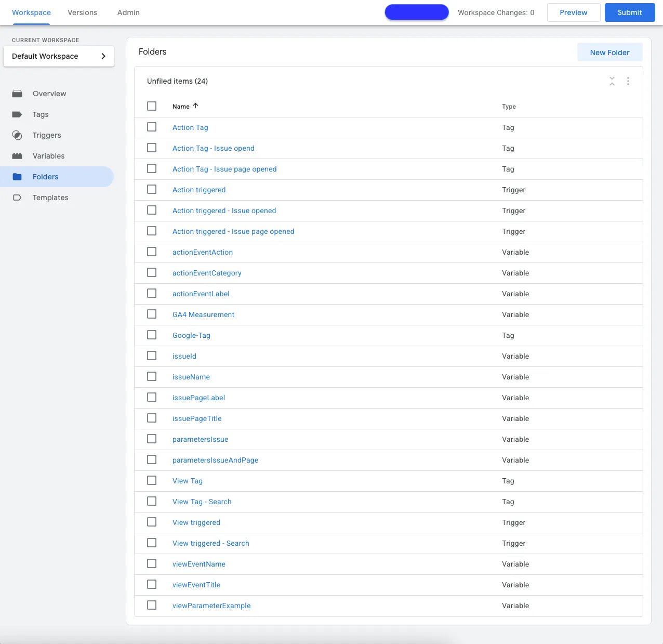This screenshot has height=644, width=663.
Task: Click the New Folder button
Action: 609,52
